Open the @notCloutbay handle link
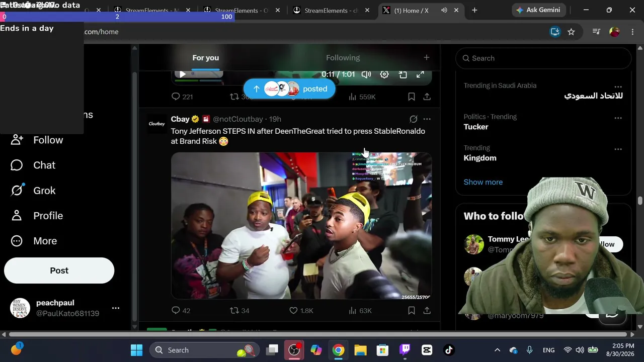 point(238,119)
